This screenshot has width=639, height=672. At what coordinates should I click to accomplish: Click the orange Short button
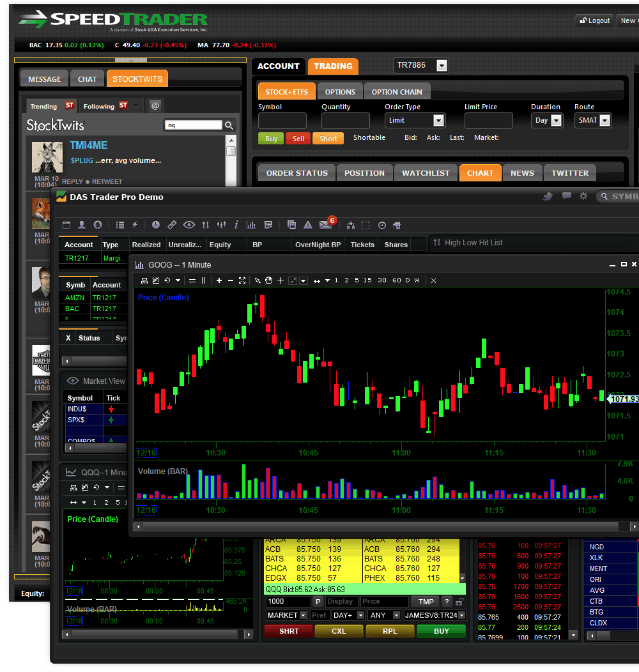[328, 139]
